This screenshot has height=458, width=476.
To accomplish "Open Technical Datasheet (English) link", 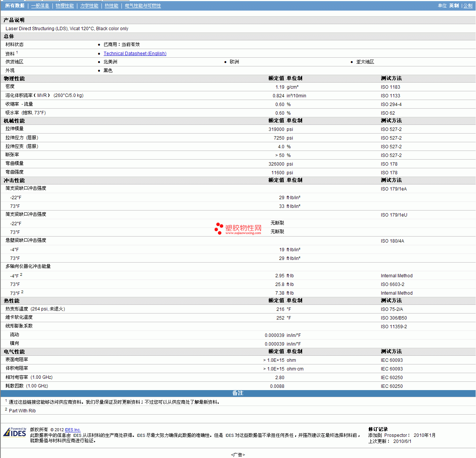I will 135,54.
